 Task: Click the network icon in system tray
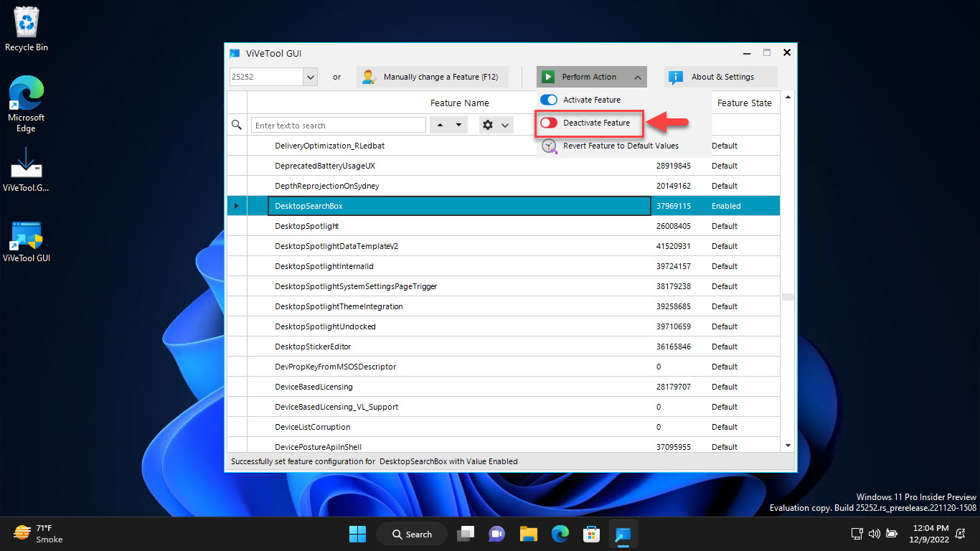[857, 534]
